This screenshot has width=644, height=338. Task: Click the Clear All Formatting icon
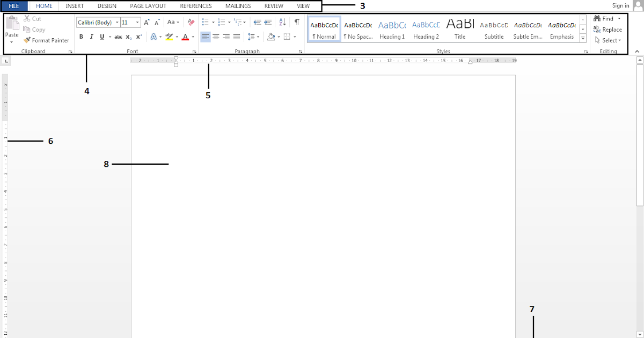tap(191, 22)
